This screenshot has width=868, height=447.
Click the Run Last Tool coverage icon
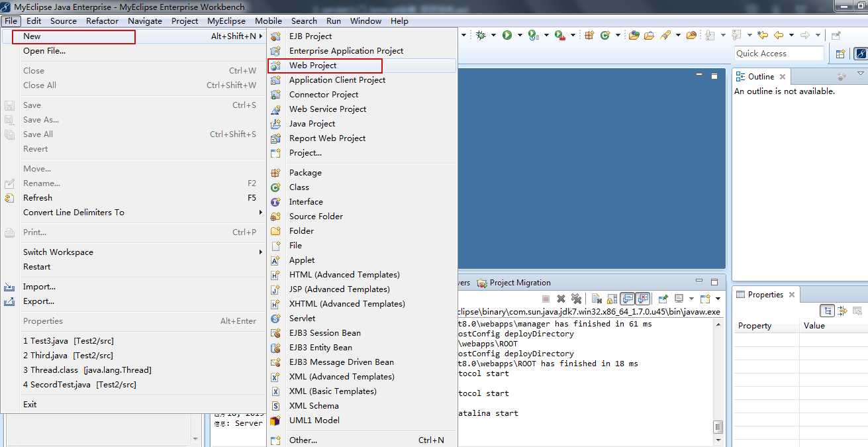click(534, 35)
